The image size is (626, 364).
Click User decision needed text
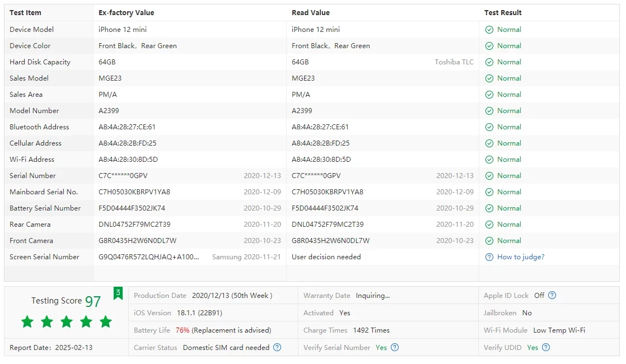click(326, 257)
